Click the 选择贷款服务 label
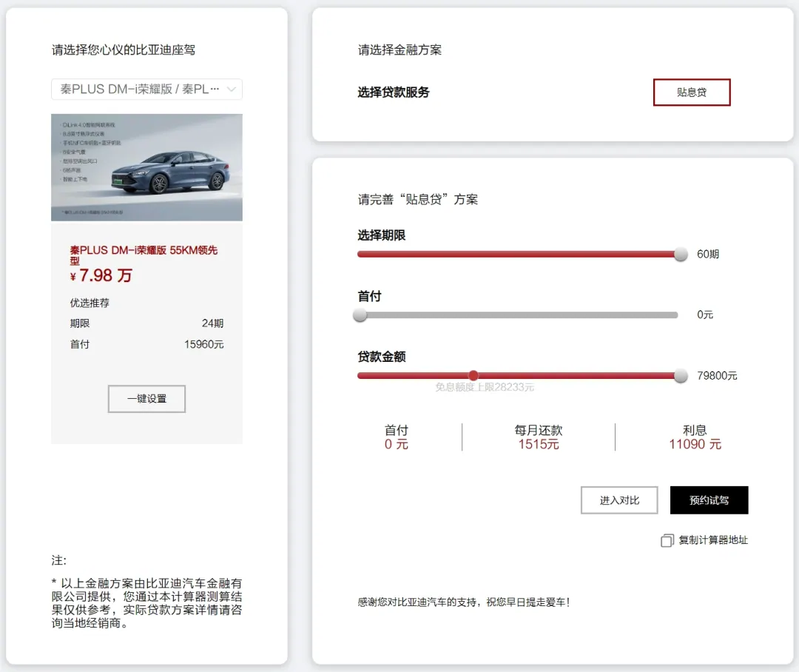Viewport: 799px width, 672px height. click(x=394, y=93)
